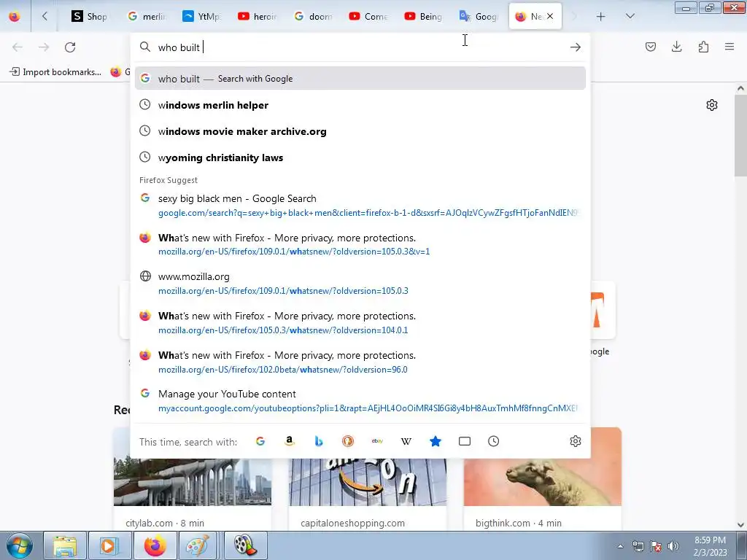The width and height of the screenshot is (747, 560).
Task: Switch to the doom Google tab
Action: 313,16
